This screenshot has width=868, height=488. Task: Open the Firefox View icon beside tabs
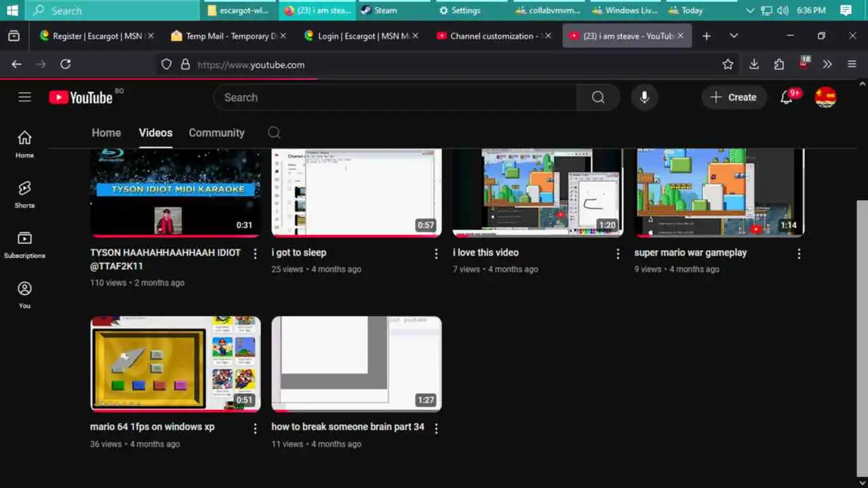[x=14, y=36]
